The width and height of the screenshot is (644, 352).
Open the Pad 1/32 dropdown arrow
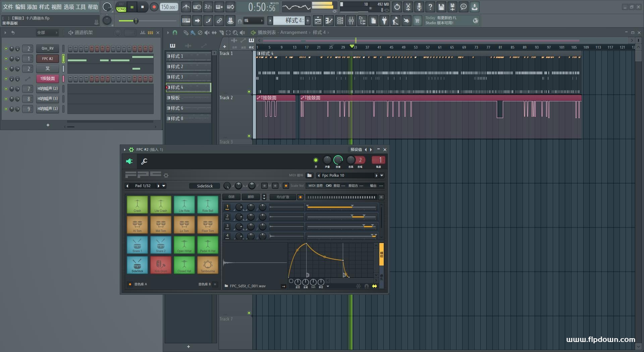(x=164, y=186)
